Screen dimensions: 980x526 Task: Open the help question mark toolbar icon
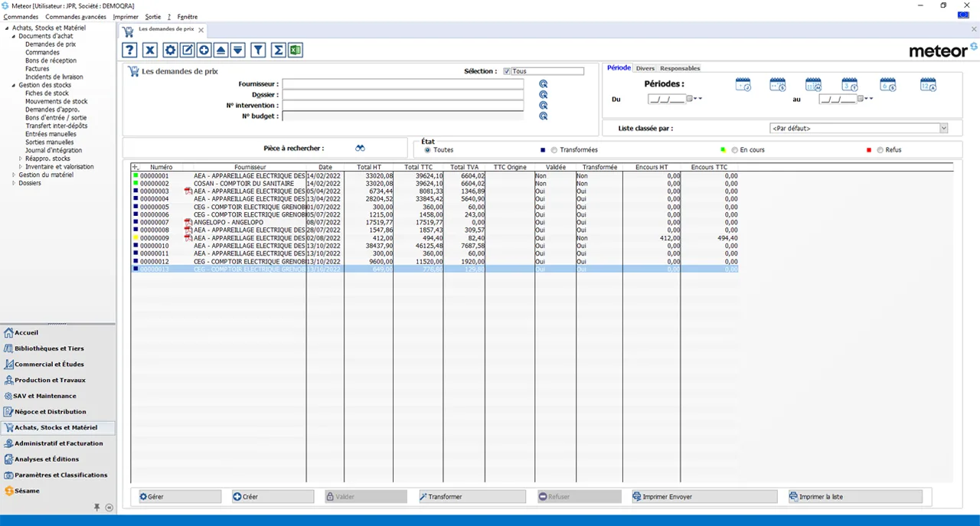click(130, 51)
